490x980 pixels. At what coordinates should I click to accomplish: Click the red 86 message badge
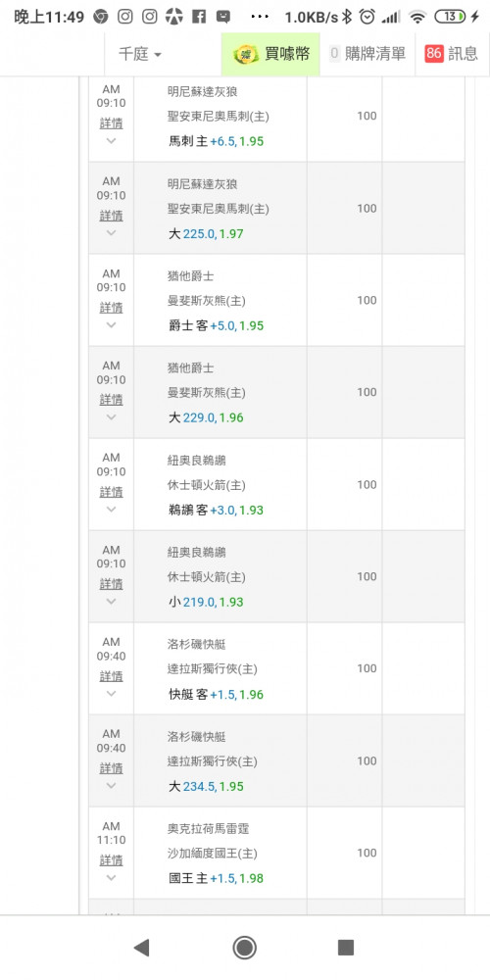(434, 54)
